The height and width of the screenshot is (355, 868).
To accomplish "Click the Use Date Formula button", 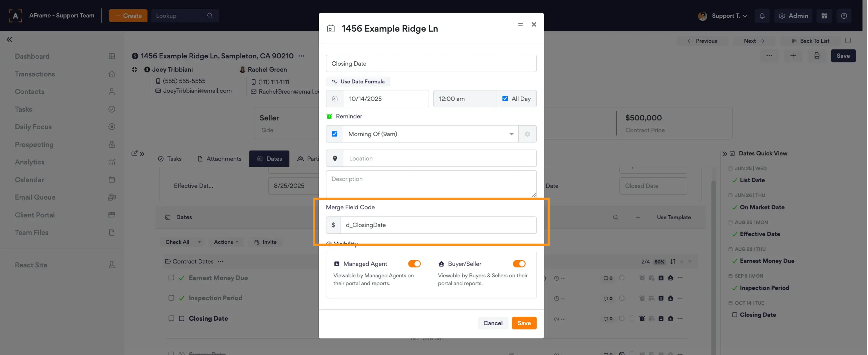I will pyautogui.click(x=358, y=82).
